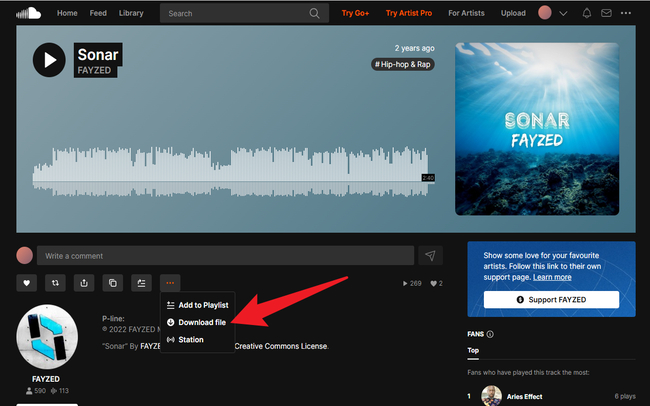Repost the track

click(x=55, y=283)
